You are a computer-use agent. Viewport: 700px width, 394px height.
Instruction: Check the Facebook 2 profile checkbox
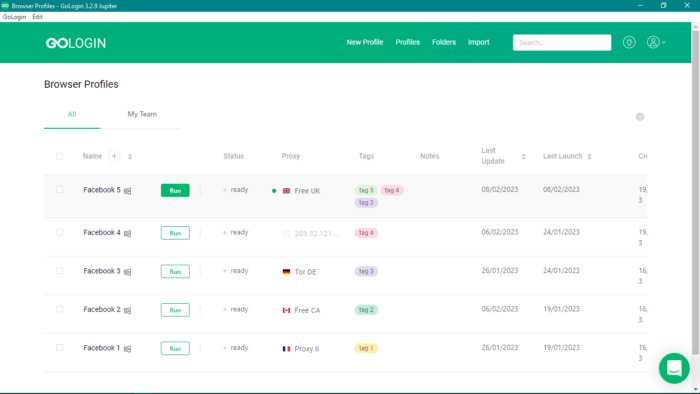(59, 309)
